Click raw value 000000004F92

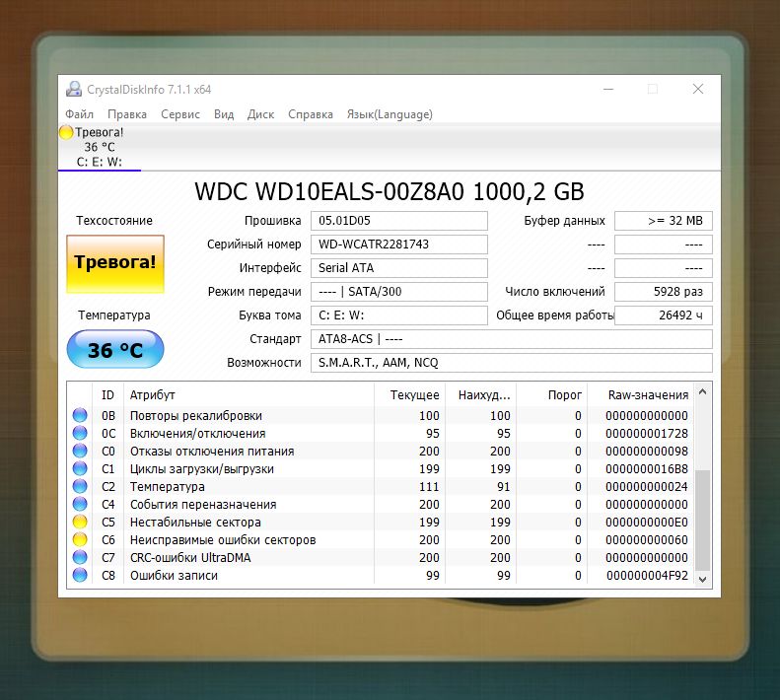tap(647, 575)
